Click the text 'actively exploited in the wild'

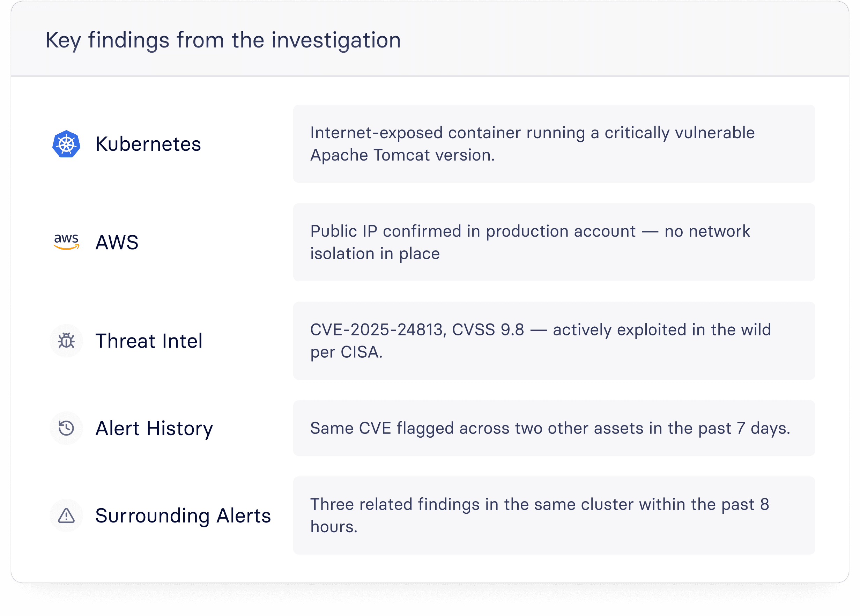tap(662, 330)
